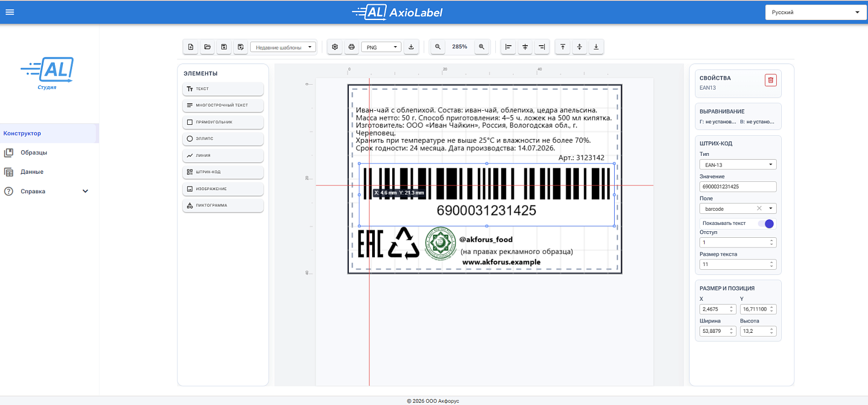Add a Многострочный текст element
This screenshot has height=405, width=868.
coord(223,105)
